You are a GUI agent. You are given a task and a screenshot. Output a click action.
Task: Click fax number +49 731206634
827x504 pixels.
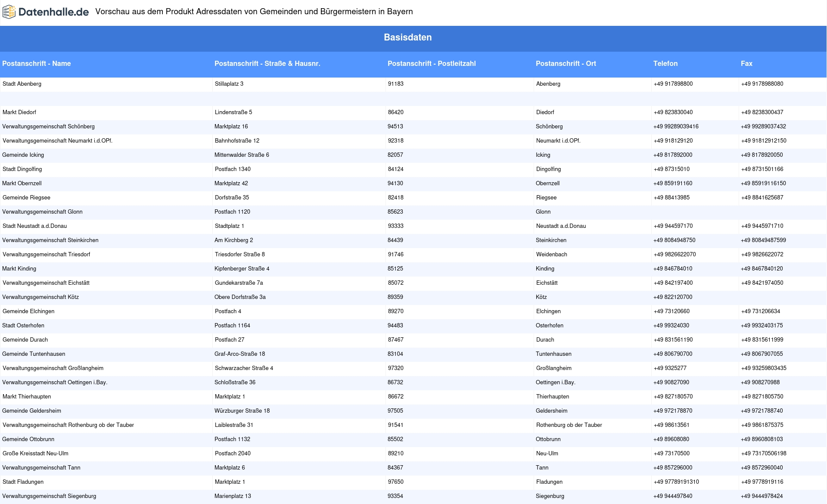pos(761,311)
